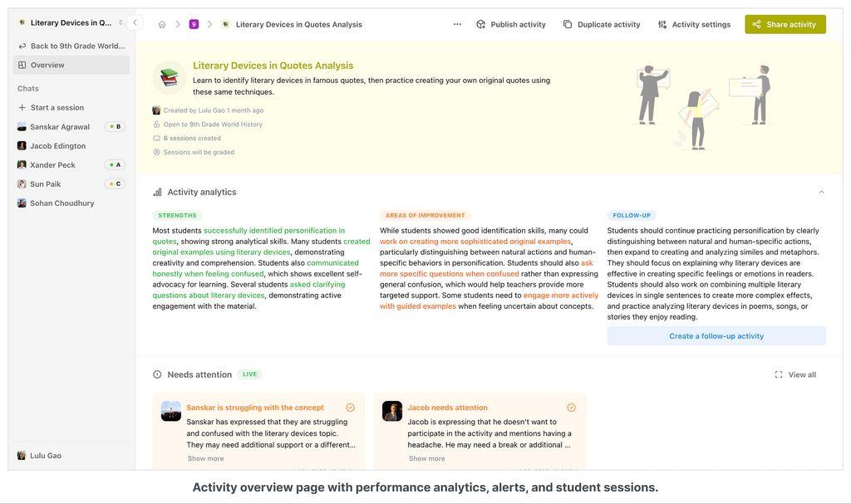Open Sun Paik's chat session
The height and width of the screenshot is (504, 851).
71,183
